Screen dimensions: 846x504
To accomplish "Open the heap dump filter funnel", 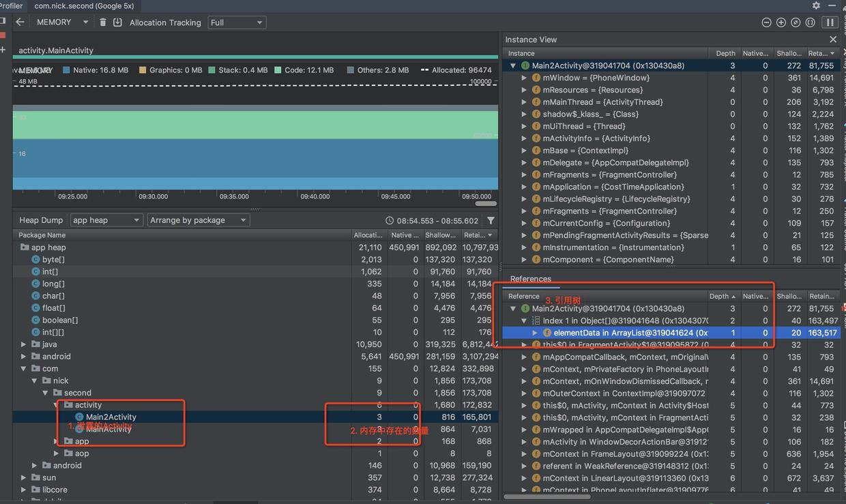I will pos(491,220).
